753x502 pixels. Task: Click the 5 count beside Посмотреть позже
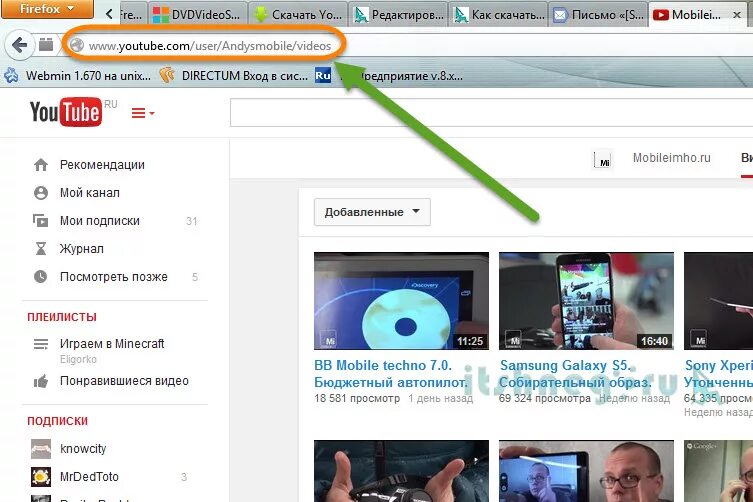click(194, 277)
